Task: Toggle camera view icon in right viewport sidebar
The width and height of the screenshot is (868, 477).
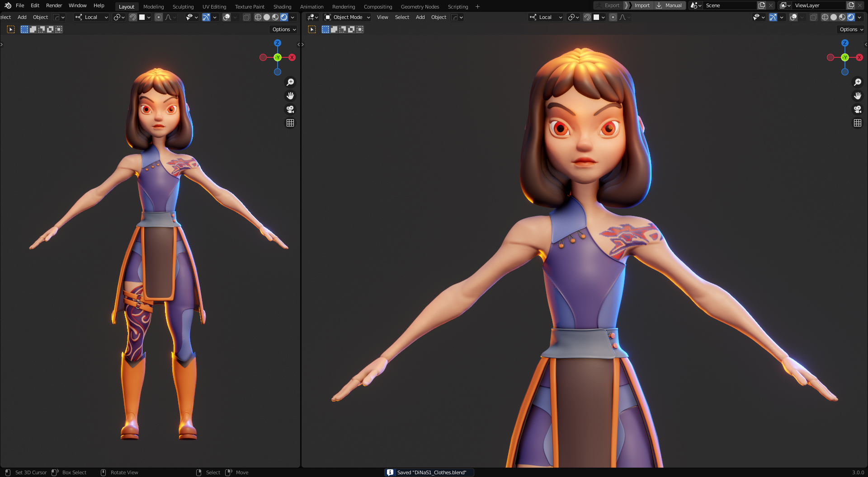Action: [858, 109]
